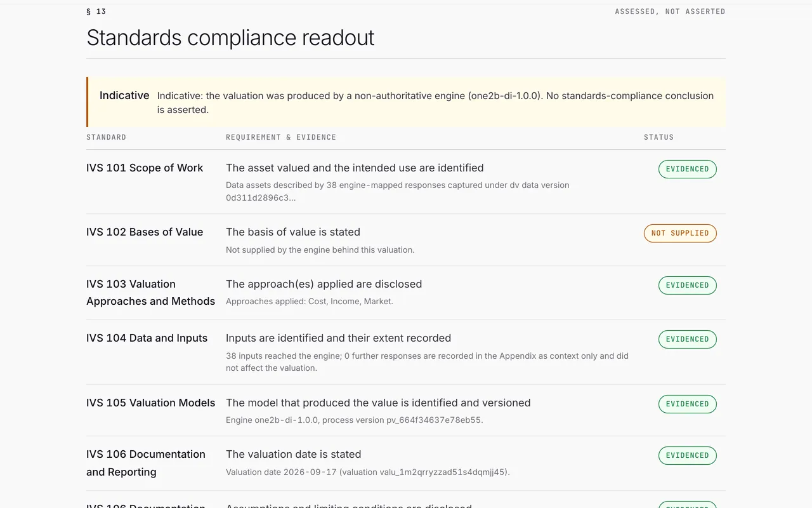Viewport: 812px width, 508px height.
Task: Click the EVIDENCED badge in the valuation date row
Action: click(x=688, y=455)
